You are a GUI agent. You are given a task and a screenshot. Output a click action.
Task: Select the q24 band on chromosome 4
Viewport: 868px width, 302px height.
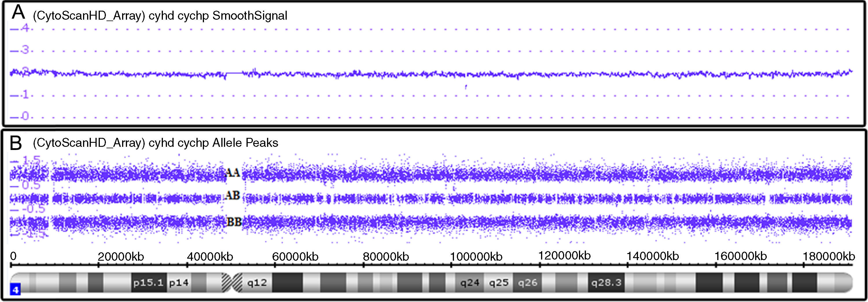470,282
